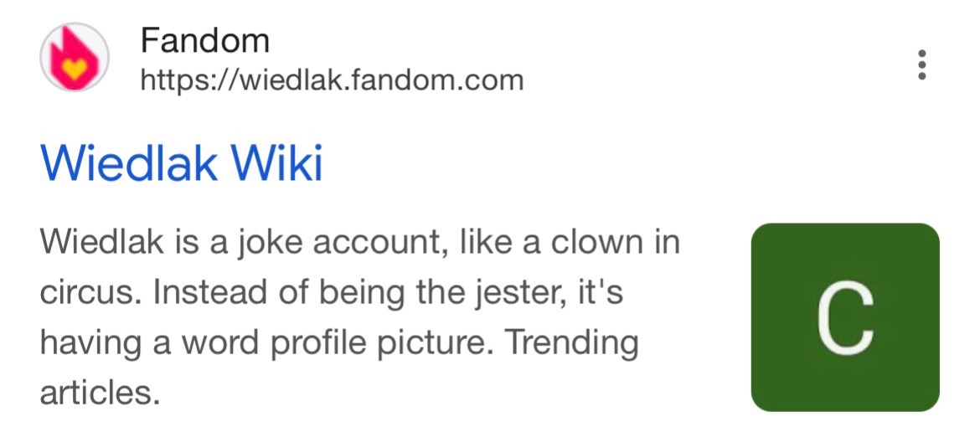Click the word 'articles.' in the description
This screenshot has width=980, height=427.
click(x=96, y=392)
